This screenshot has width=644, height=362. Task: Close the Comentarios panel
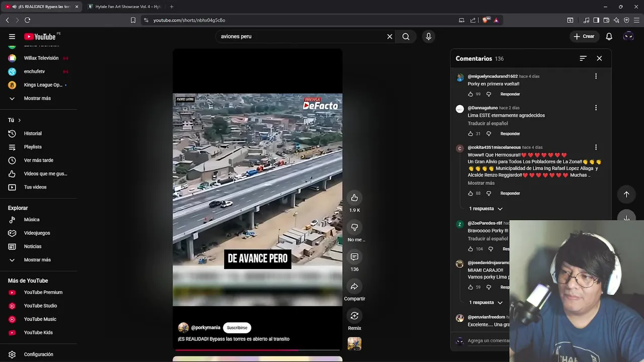click(x=599, y=58)
